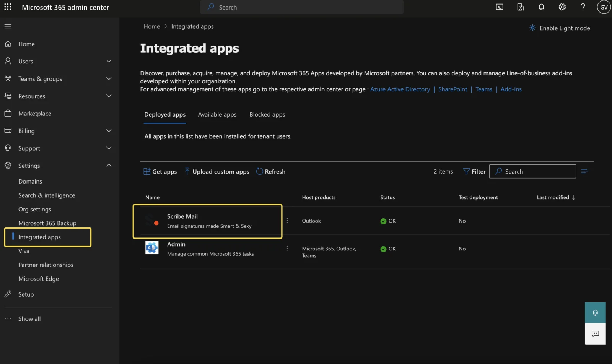This screenshot has width=612, height=364.
Task: Click the Scribe Mail app logo
Action: [152, 221]
